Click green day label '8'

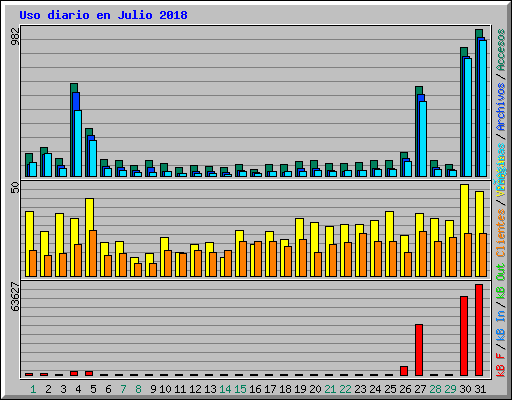point(138,389)
